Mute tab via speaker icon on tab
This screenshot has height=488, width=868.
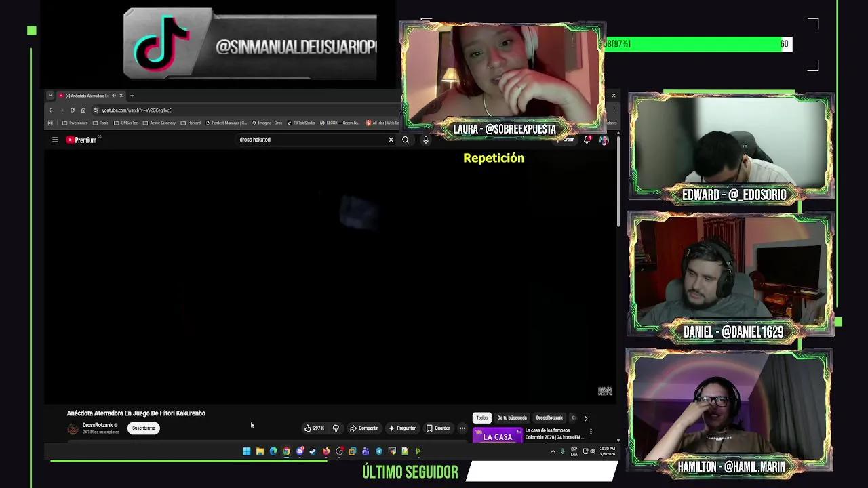pyautogui.click(x=114, y=96)
